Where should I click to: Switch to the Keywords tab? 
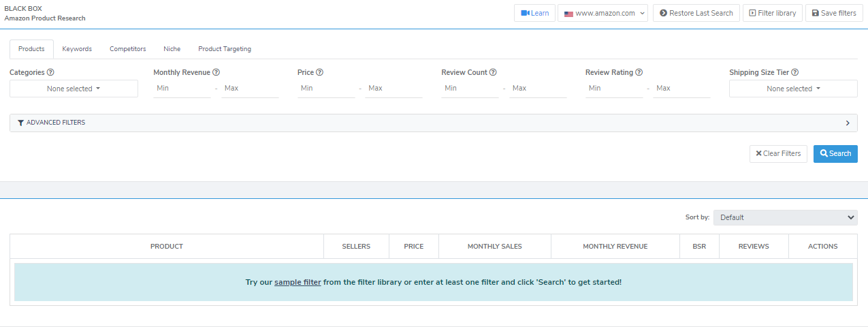coord(77,49)
